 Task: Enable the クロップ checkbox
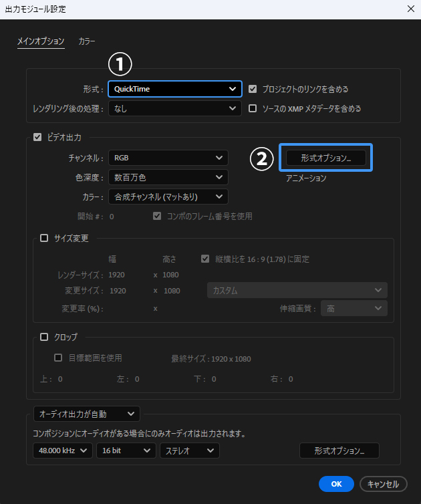pos(45,337)
